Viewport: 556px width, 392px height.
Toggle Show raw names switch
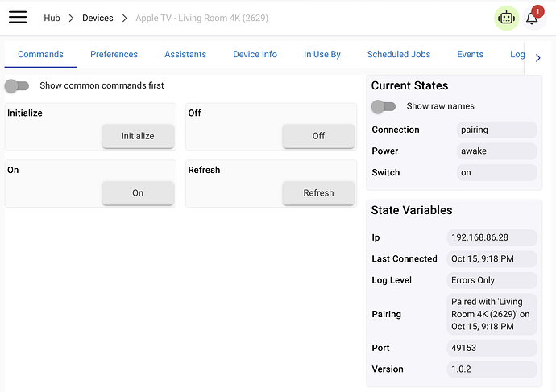pos(384,106)
